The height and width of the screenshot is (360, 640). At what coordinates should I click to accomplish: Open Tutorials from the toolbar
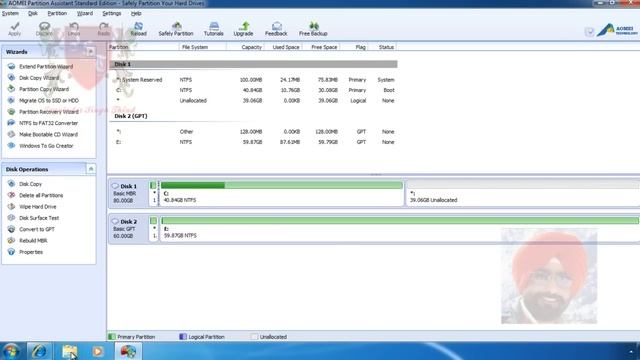tap(213, 29)
